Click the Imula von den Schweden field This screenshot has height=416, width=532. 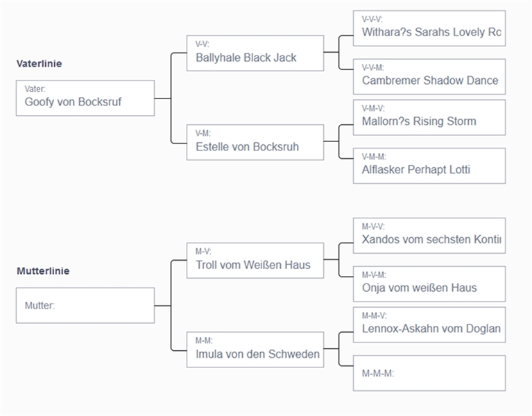[255, 350]
